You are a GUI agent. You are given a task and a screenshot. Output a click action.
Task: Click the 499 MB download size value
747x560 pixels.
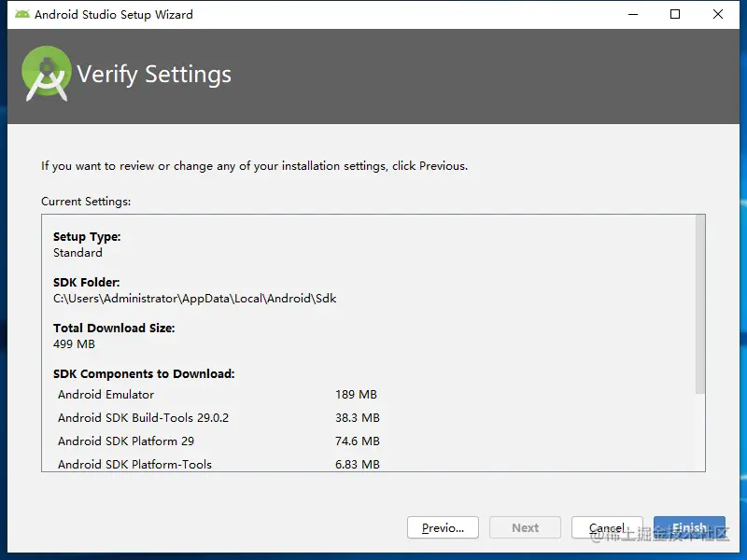coord(74,343)
